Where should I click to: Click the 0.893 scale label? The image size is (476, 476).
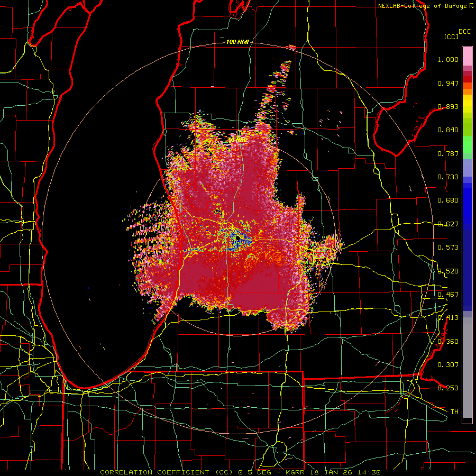click(x=448, y=106)
